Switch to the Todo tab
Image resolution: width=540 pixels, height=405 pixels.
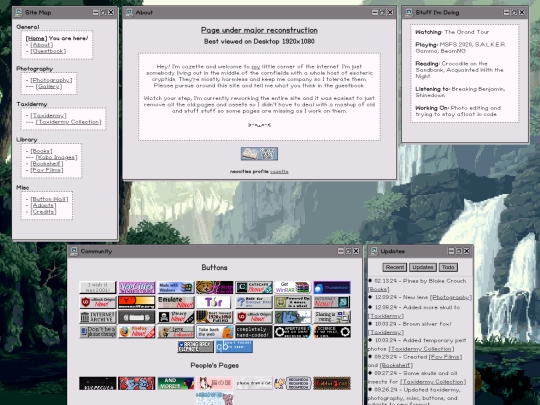click(448, 267)
